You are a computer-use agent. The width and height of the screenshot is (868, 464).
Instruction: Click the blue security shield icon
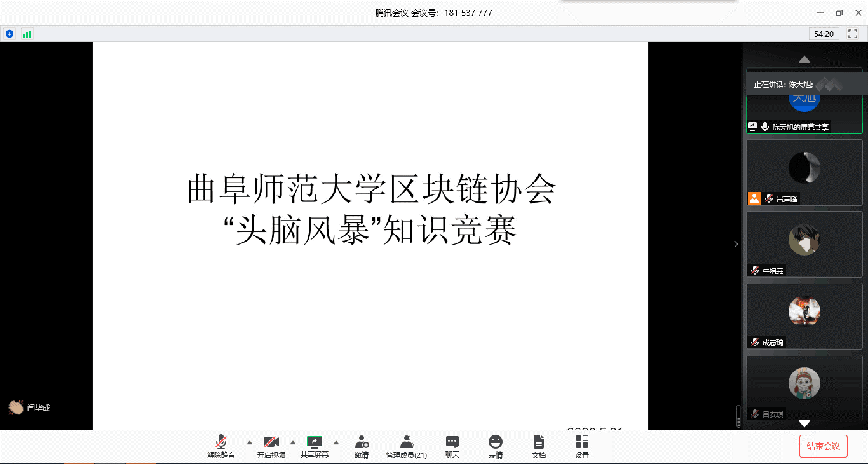(x=10, y=34)
